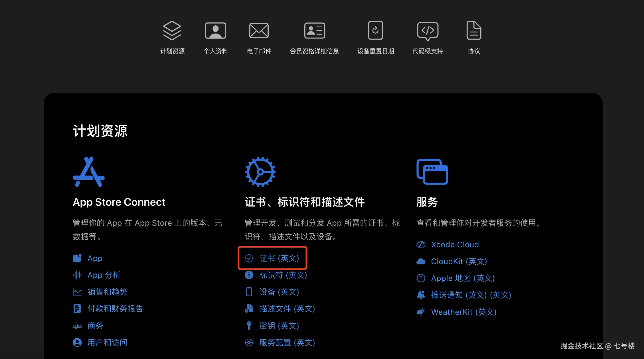This screenshot has width=644, height=359.
Task: Open CloudKit (英文) link
Action: [459, 261]
